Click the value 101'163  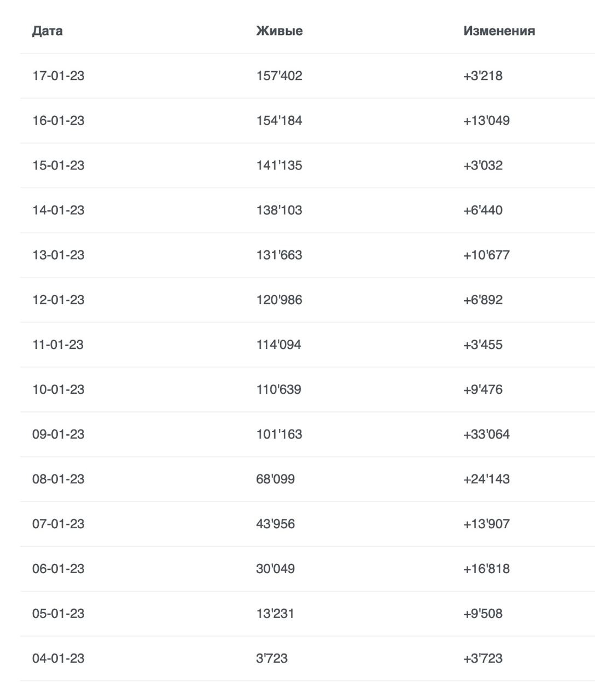279,434
